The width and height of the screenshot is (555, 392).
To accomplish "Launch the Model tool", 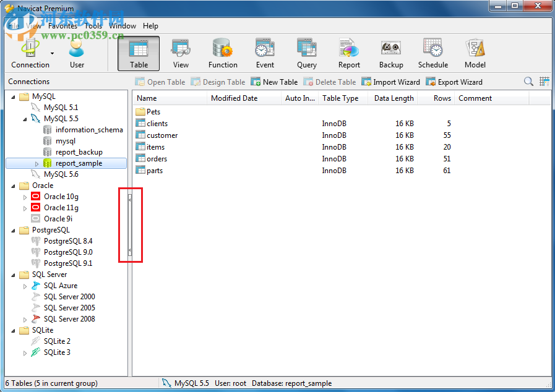I will coord(475,54).
